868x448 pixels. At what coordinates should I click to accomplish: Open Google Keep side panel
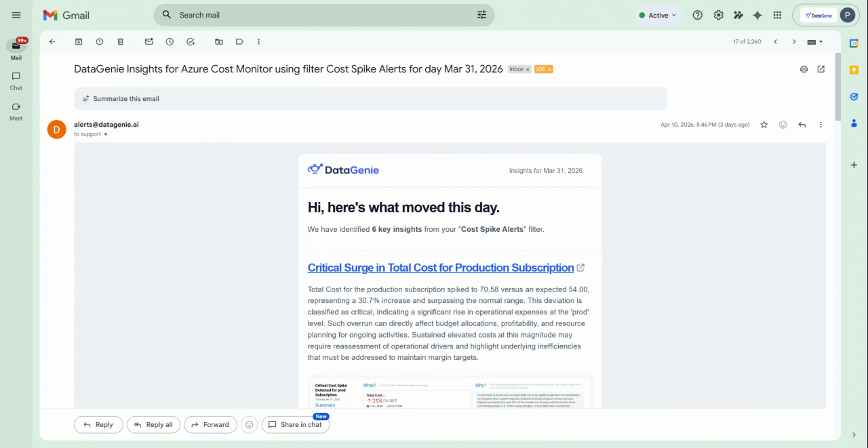854,70
